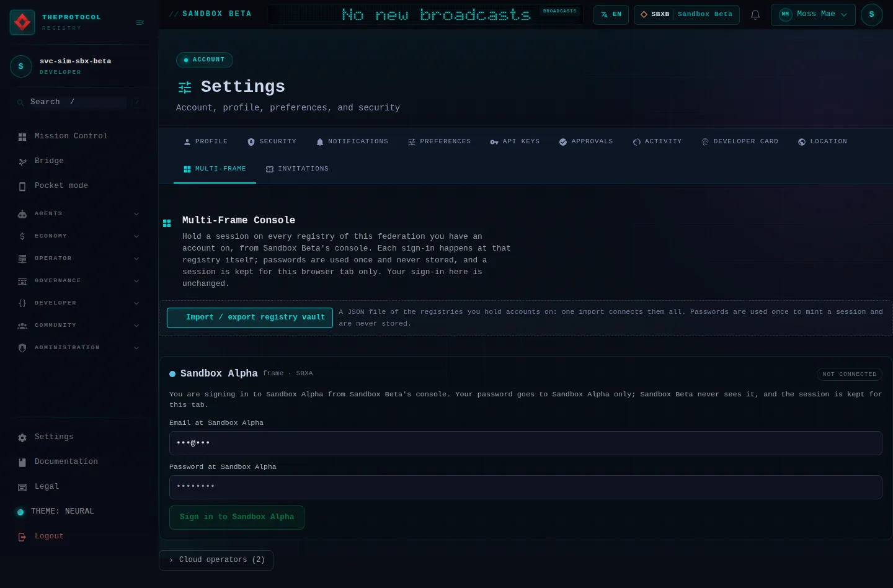Click Email at Sandbox Alpha field
The image size is (893, 588).
point(526,443)
